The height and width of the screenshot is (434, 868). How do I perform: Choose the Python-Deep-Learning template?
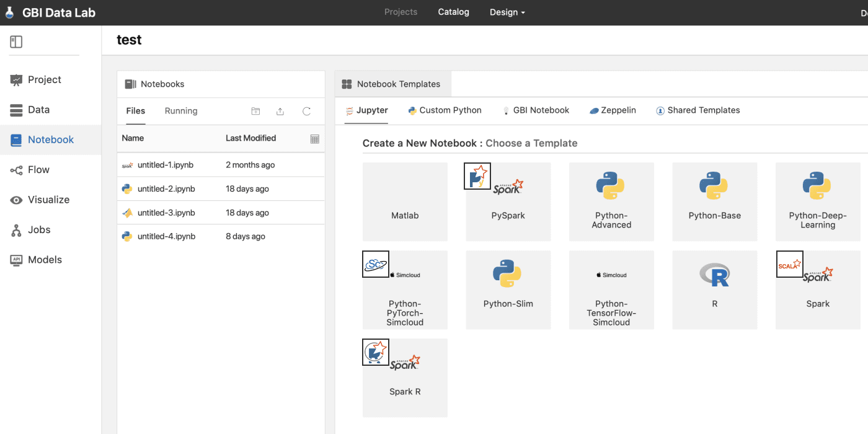click(x=818, y=201)
